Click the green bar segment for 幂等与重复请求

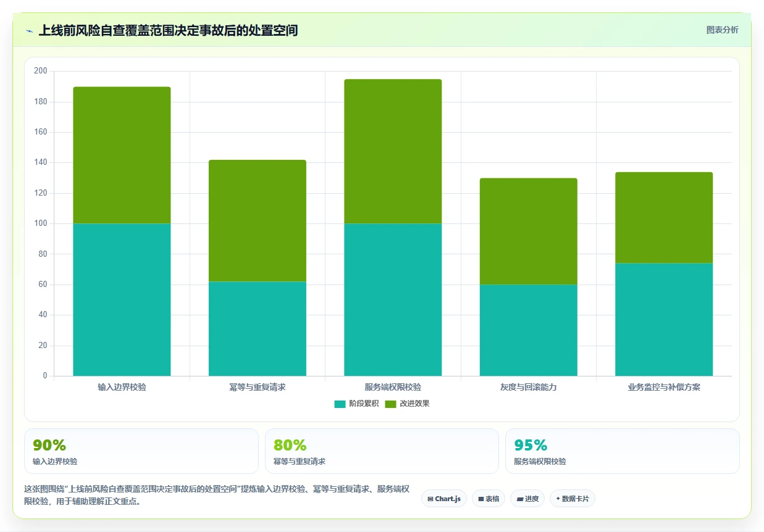click(258, 220)
